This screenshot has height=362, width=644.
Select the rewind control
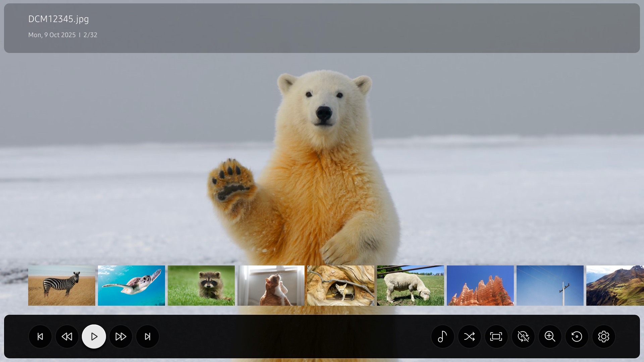(x=67, y=337)
